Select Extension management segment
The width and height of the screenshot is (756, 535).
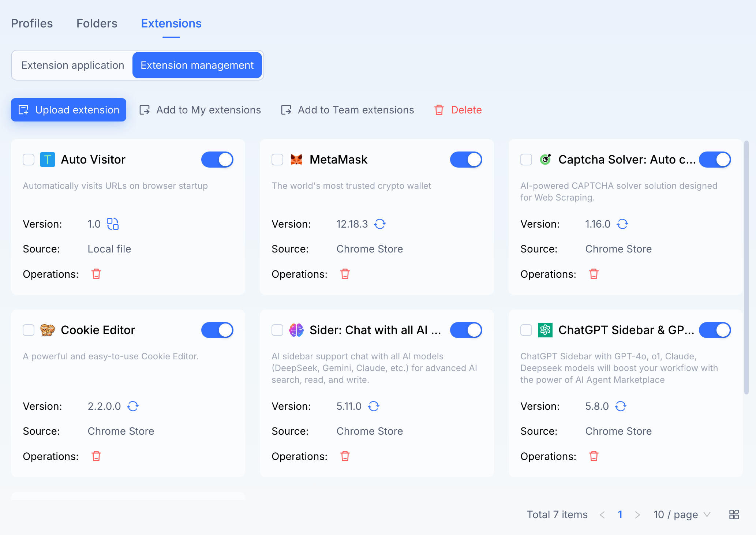(x=197, y=65)
